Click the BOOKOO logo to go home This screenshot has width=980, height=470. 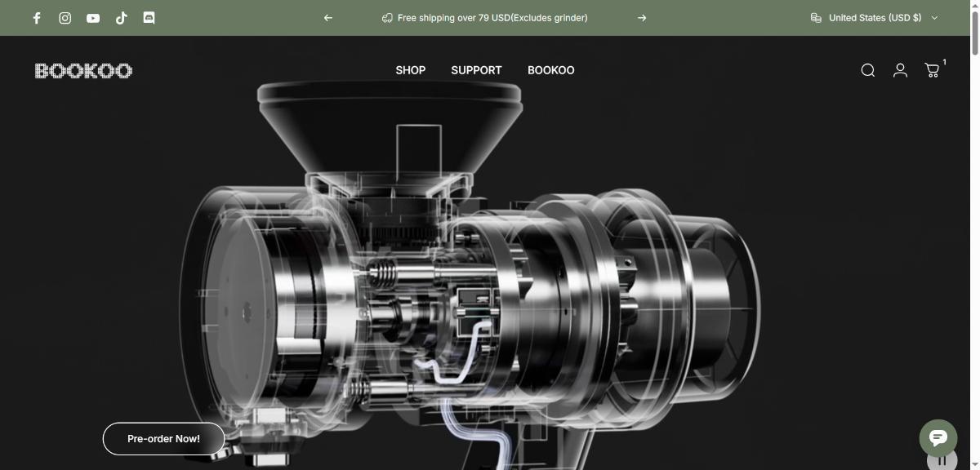coord(83,71)
